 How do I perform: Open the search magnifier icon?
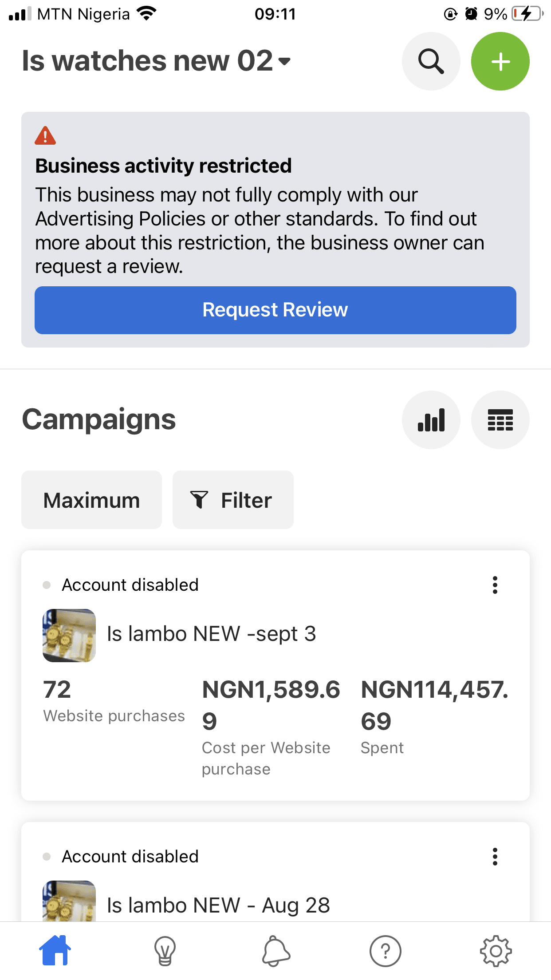click(x=431, y=61)
